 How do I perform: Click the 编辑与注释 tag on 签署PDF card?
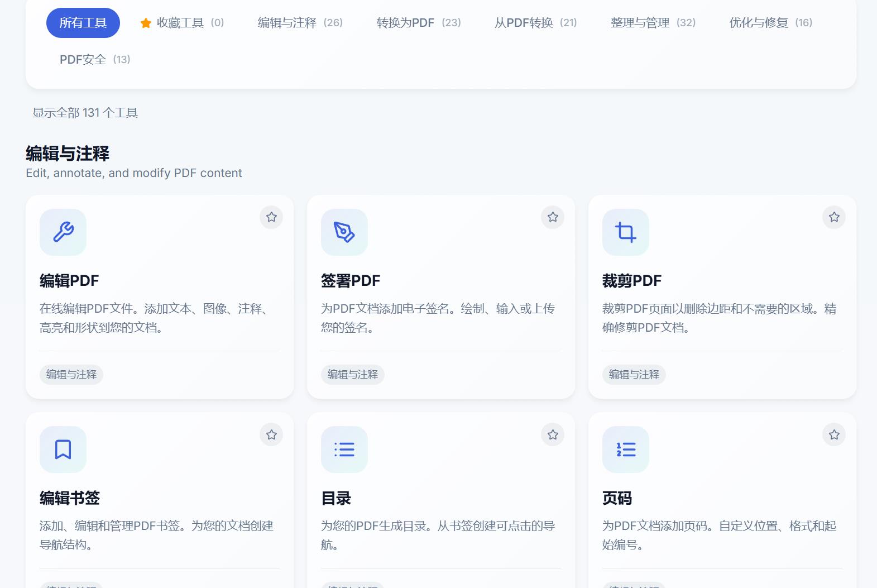353,374
